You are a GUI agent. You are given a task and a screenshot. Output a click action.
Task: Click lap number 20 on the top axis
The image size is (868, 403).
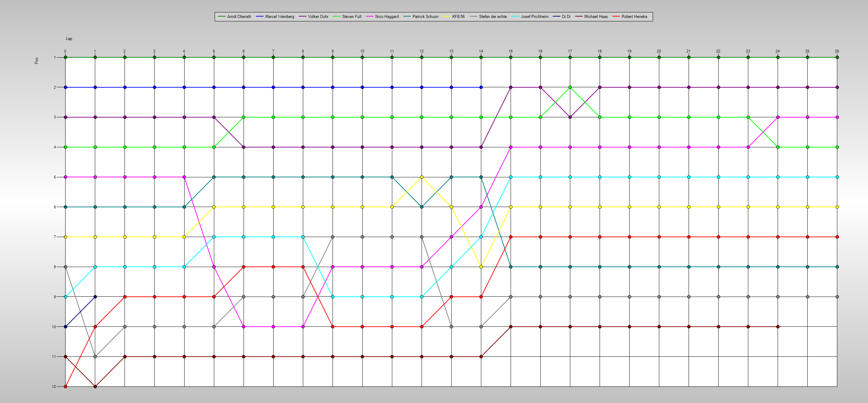coord(659,51)
